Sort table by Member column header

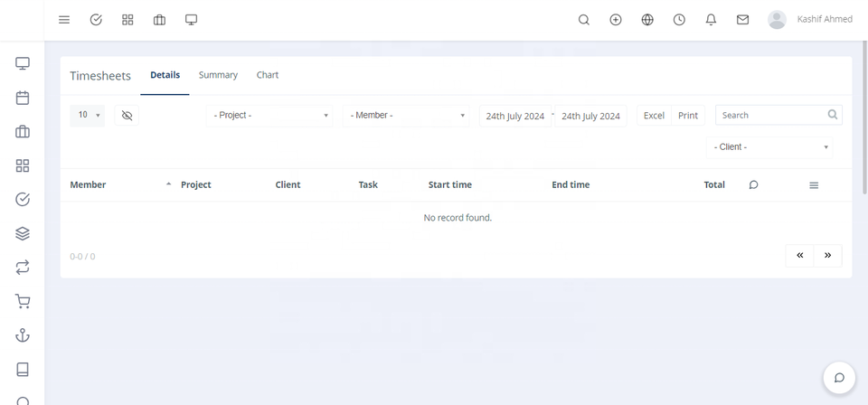89,184
